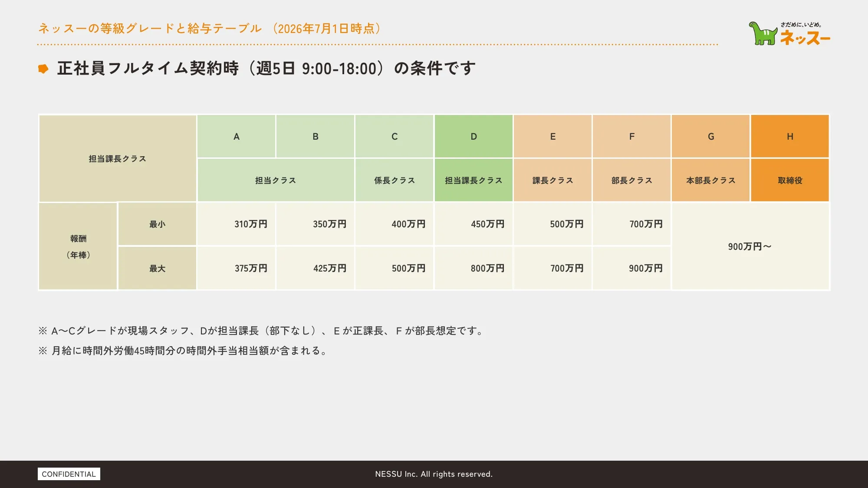868x488 pixels.
Task: Click the 最大 row label
Action: point(157,268)
